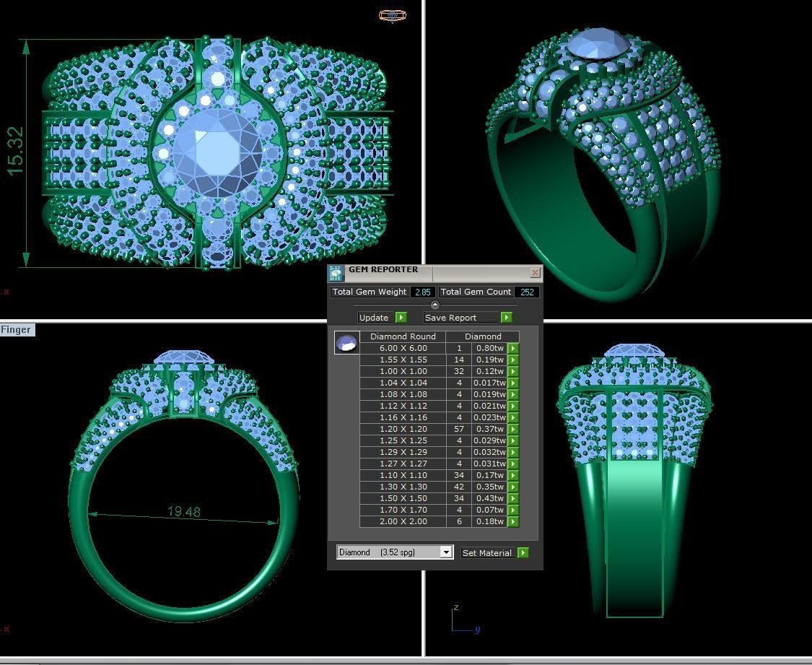Click the Total Gem Count value 252
812x665 pixels.
(x=527, y=292)
